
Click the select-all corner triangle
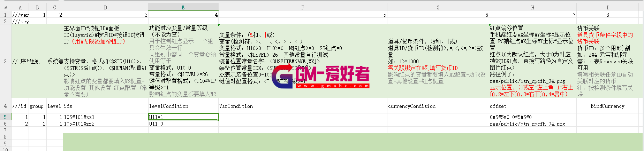coord(5,7)
